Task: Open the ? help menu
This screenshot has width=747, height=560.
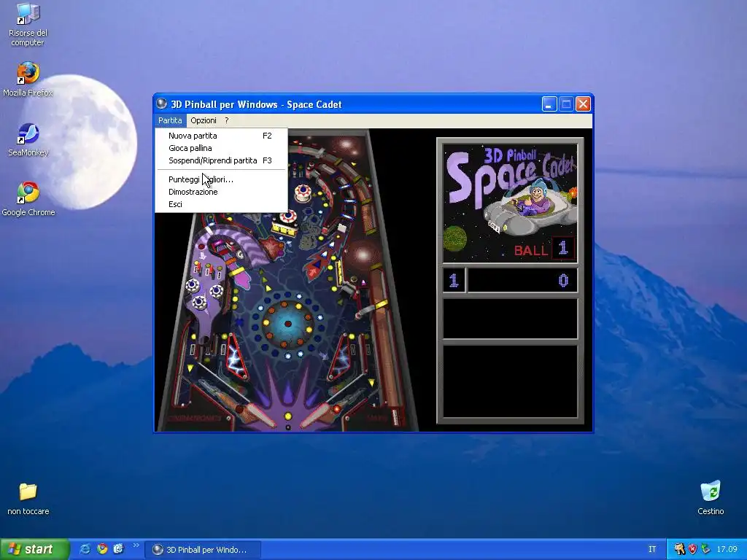Action: click(x=227, y=120)
